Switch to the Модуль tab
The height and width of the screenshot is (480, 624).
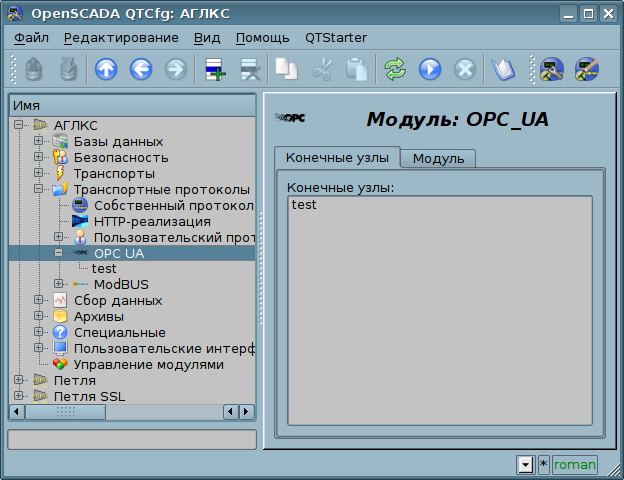(x=438, y=158)
